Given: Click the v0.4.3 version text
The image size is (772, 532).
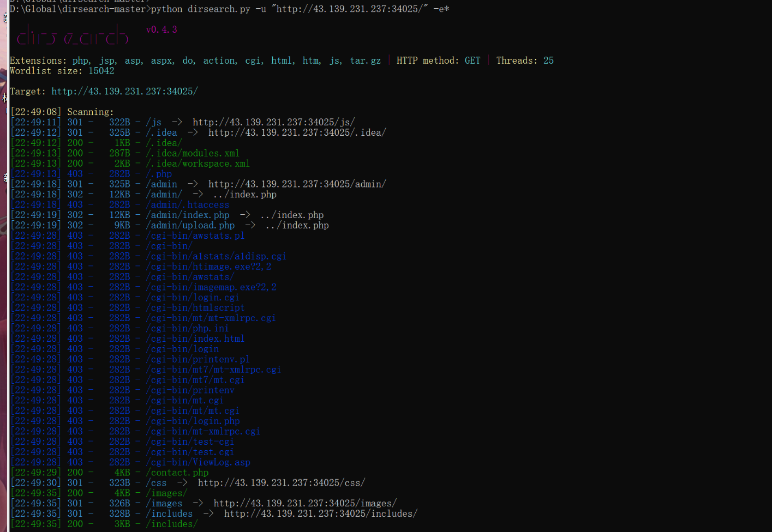Looking at the screenshot, I should click(x=161, y=29).
